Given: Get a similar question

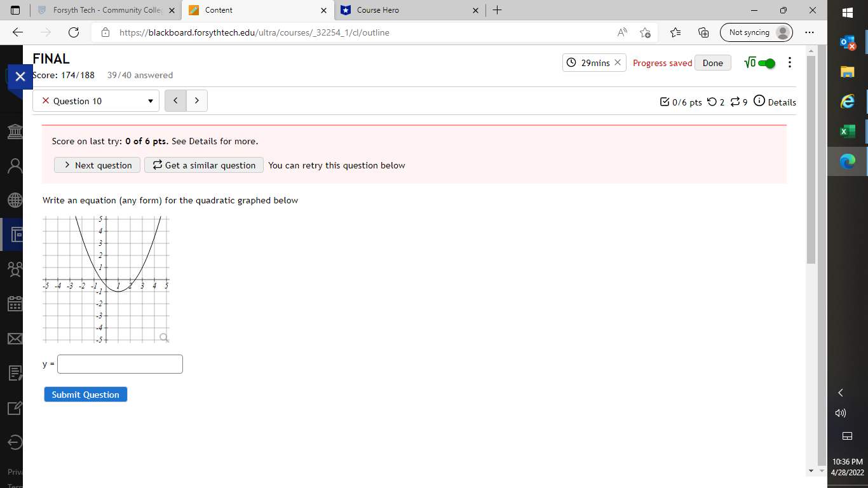Looking at the screenshot, I should pos(204,165).
